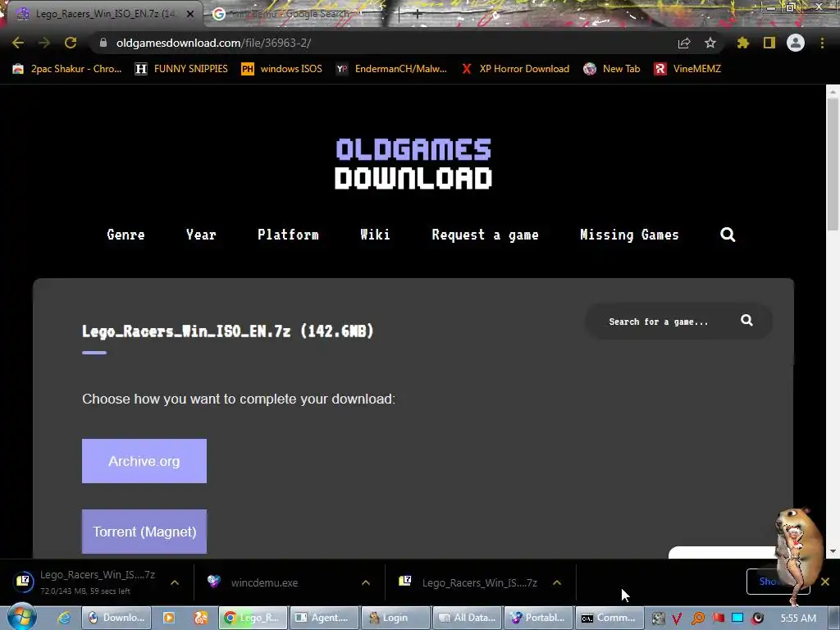
Task: Click the site search magnifier in navigation
Action: click(728, 235)
